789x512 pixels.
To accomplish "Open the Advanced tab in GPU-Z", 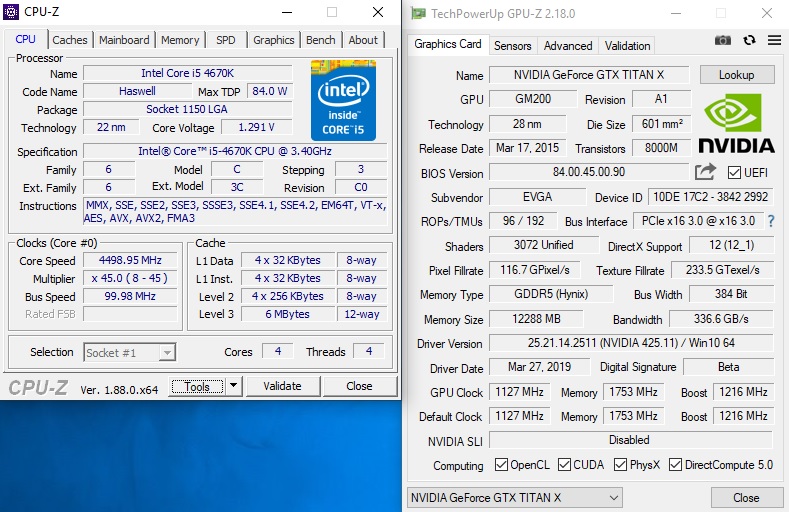I will coord(568,46).
